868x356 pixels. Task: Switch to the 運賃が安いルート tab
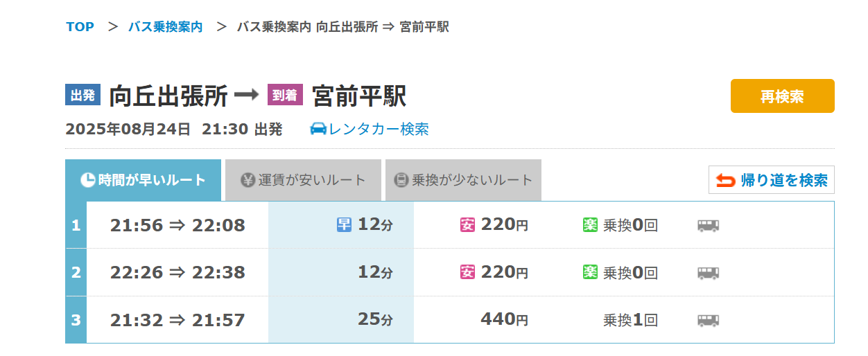tap(303, 180)
